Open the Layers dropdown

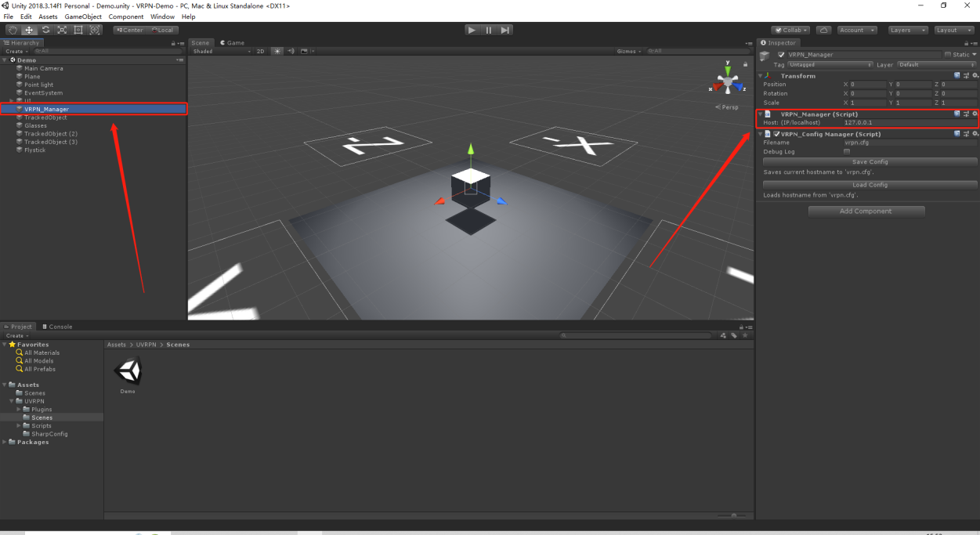(908, 30)
